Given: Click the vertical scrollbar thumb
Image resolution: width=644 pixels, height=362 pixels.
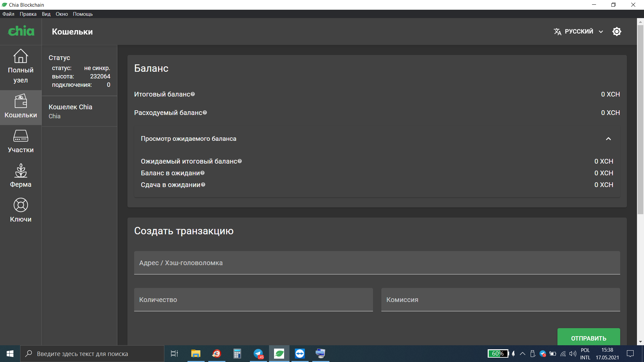Looking at the screenshot, I should 640,119.
